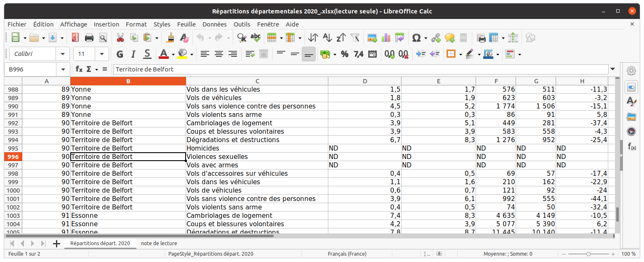
Task: Click the Français (France) language status field
Action: (x=347, y=254)
